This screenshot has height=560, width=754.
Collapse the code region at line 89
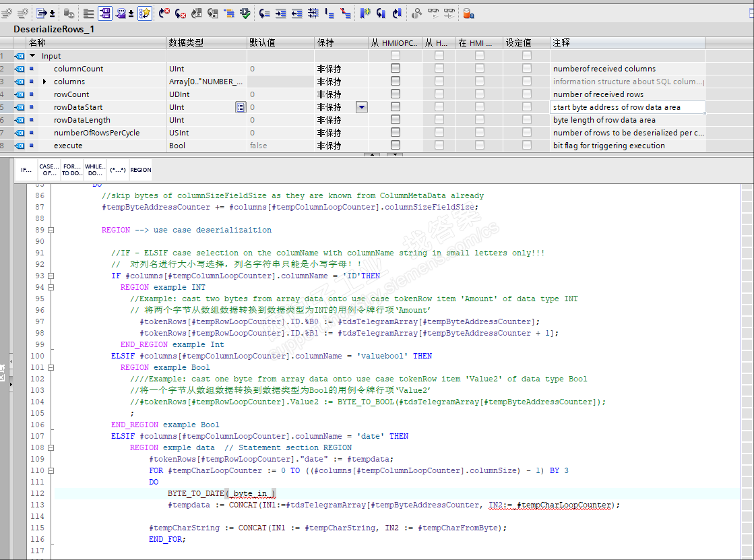click(51, 230)
